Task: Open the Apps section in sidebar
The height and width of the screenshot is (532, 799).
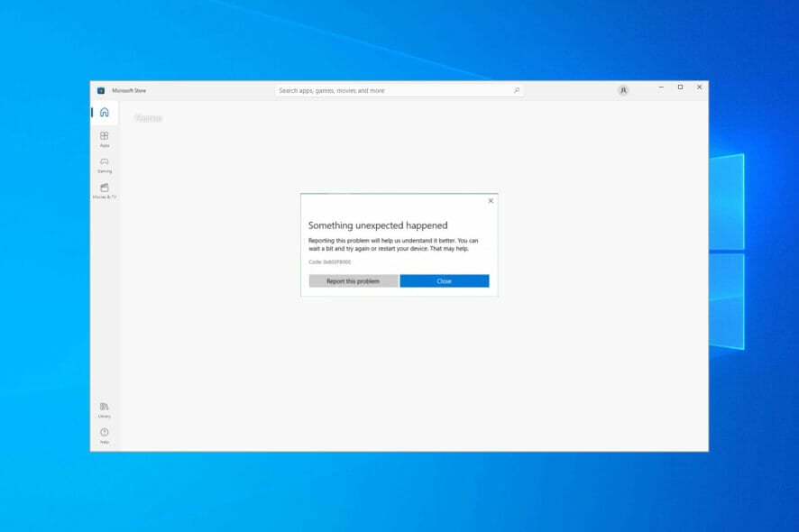Action: (105, 139)
